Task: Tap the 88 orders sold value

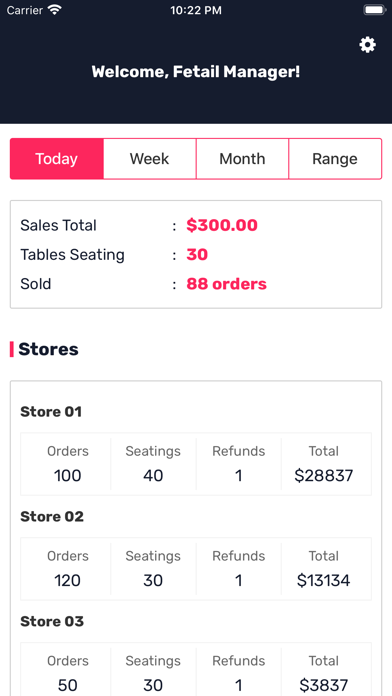Action: pyautogui.click(x=226, y=284)
